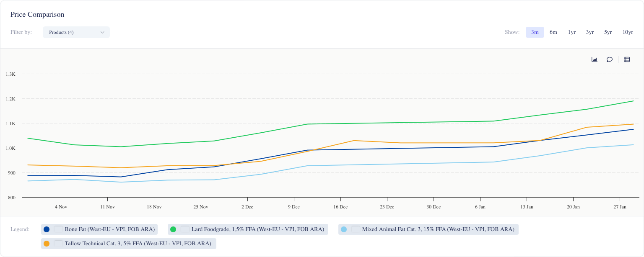
Task: Open the comments speech bubble icon
Action: point(609,59)
